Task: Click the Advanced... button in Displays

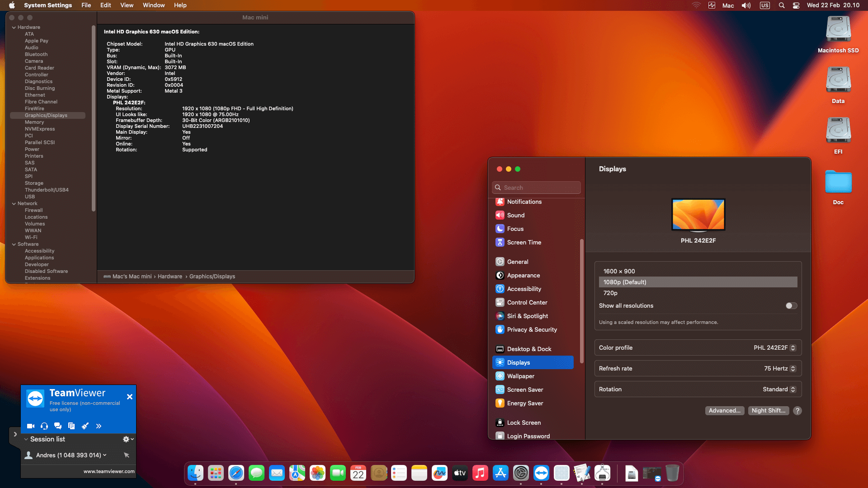Action: pyautogui.click(x=725, y=411)
